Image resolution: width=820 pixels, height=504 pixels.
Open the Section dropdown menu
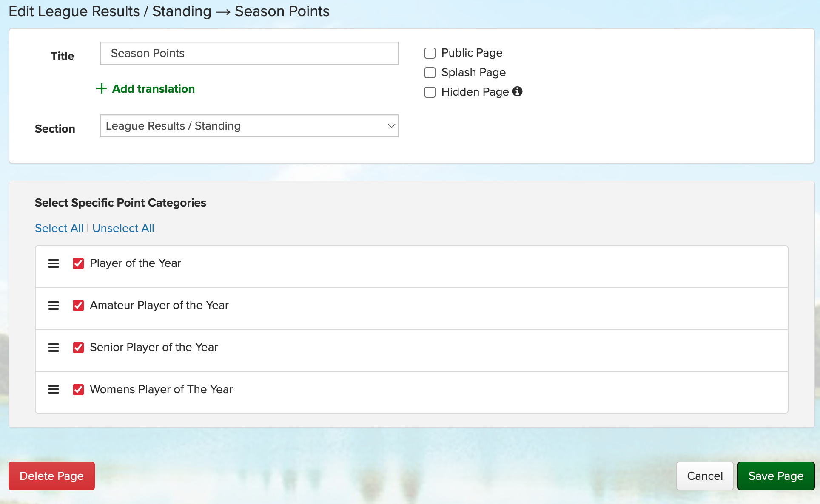point(249,126)
